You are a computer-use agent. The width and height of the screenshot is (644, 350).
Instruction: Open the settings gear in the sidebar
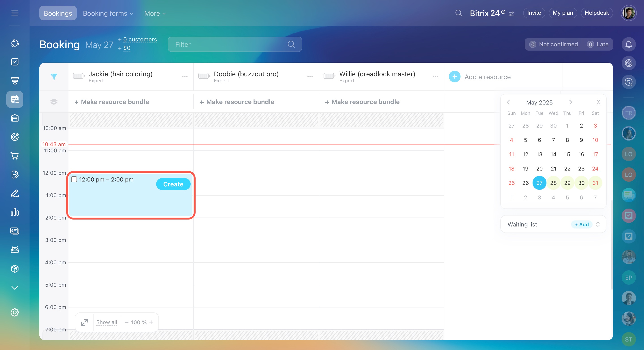click(15, 312)
